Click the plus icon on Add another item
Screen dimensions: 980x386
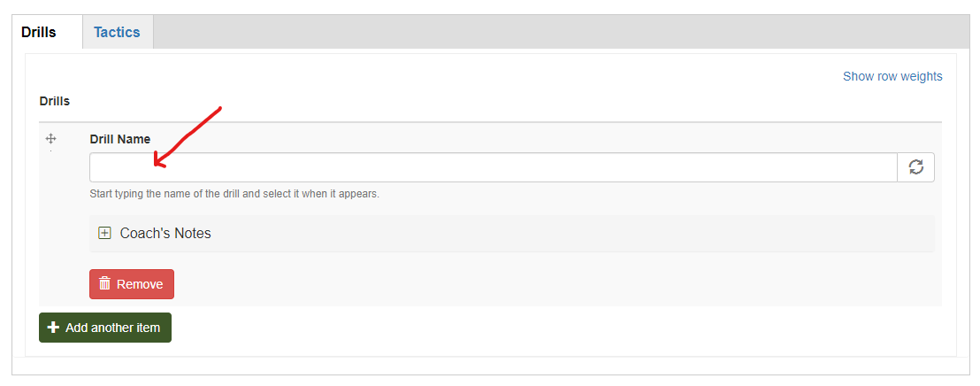(x=54, y=328)
